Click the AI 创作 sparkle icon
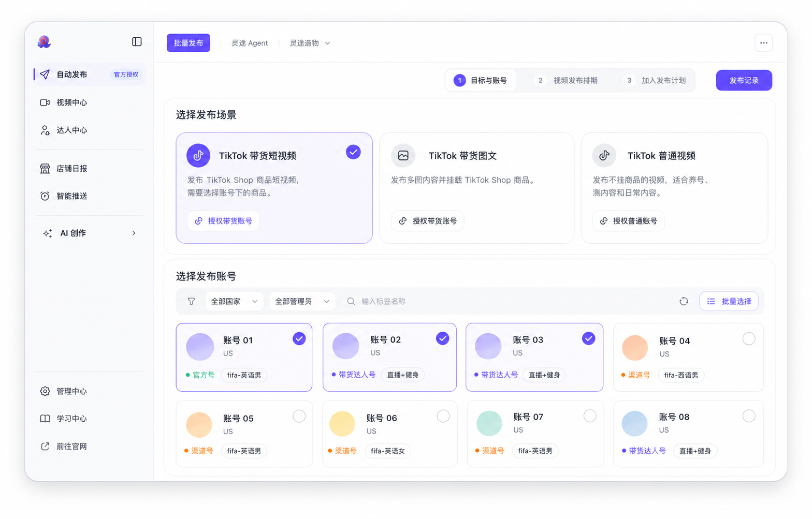The image size is (812, 519). click(x=47, y=233)
